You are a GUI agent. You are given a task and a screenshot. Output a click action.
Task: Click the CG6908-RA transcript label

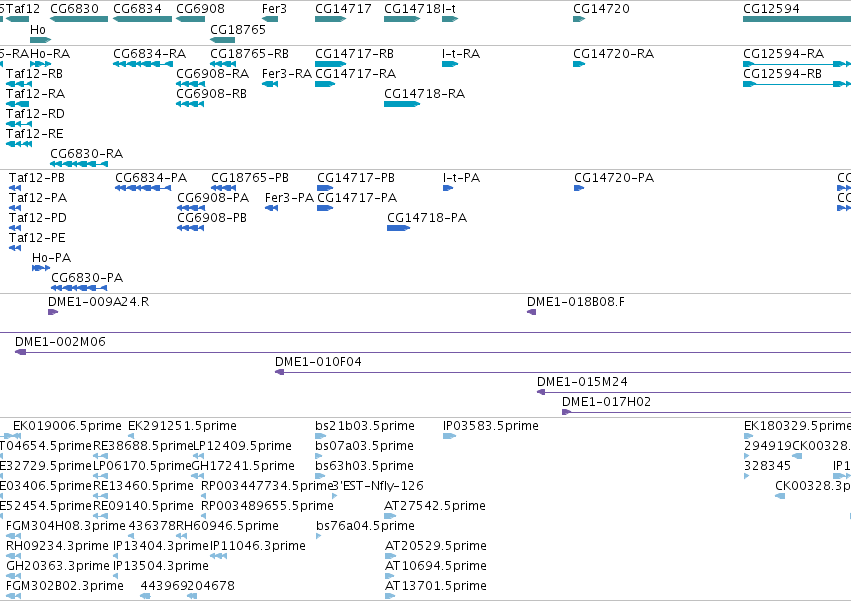[x=213, y=73]
